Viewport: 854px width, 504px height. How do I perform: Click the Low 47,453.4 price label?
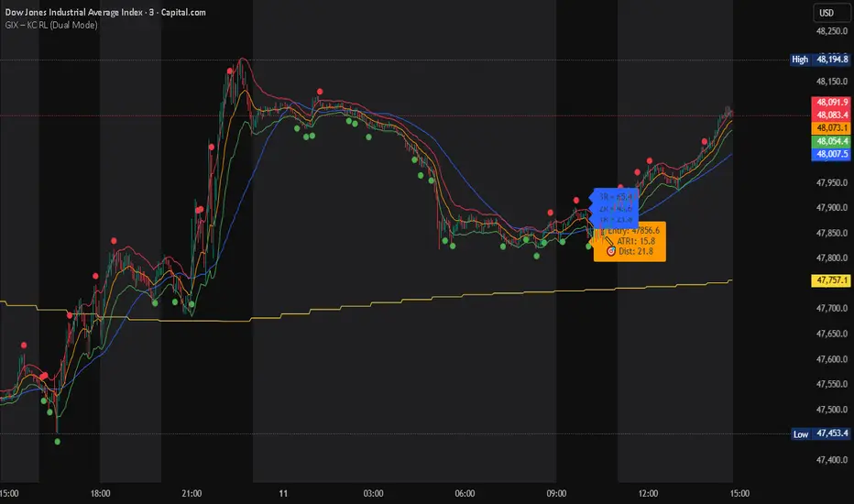tap(820, 433)
